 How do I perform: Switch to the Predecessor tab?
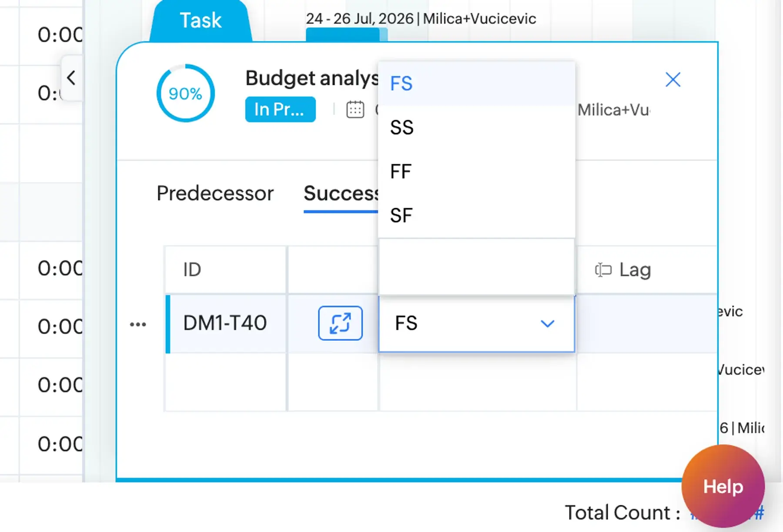click(215, 193)
